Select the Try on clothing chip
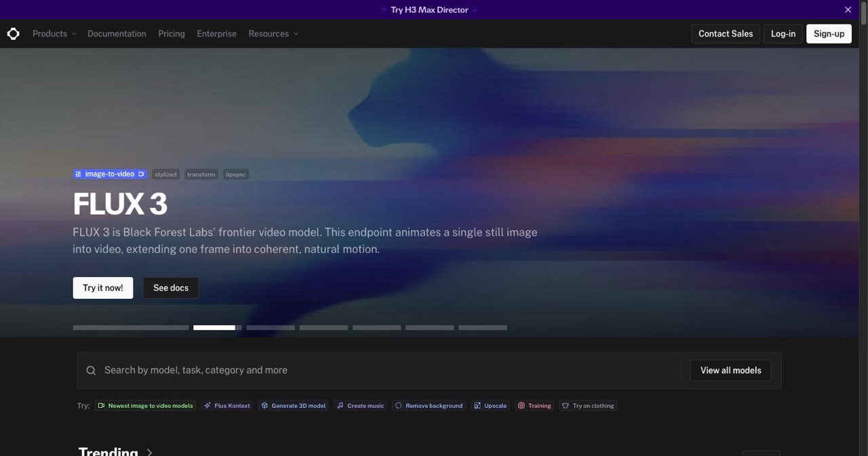Screen dimensions: 868x456 [588, 406]
